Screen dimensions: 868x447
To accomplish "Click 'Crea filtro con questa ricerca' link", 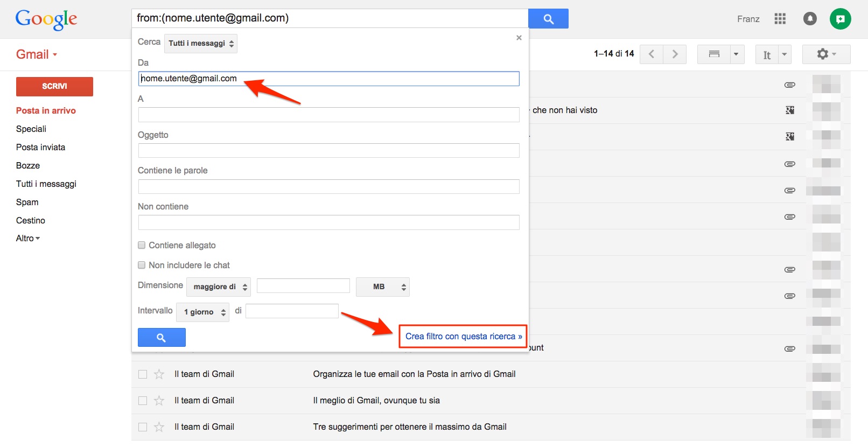I will [x=464, y=337].
